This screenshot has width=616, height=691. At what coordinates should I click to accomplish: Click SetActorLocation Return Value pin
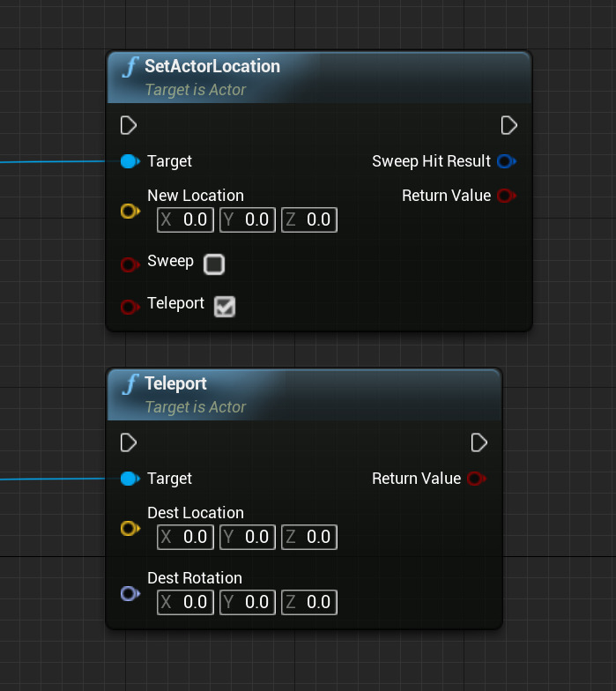point(506,196)
